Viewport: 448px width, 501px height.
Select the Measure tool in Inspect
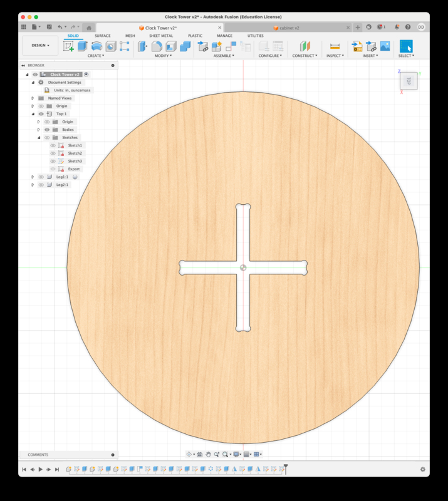pyautogui.click(x=335, y=46)
